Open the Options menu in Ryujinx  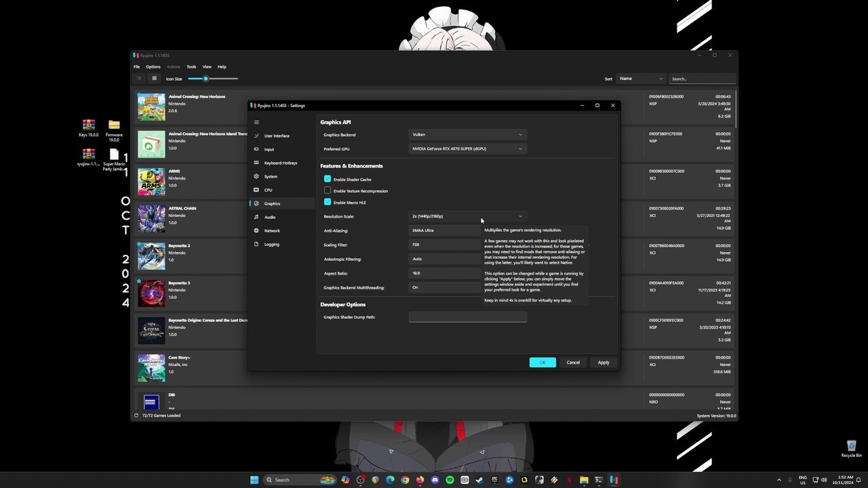click(153, 66)
